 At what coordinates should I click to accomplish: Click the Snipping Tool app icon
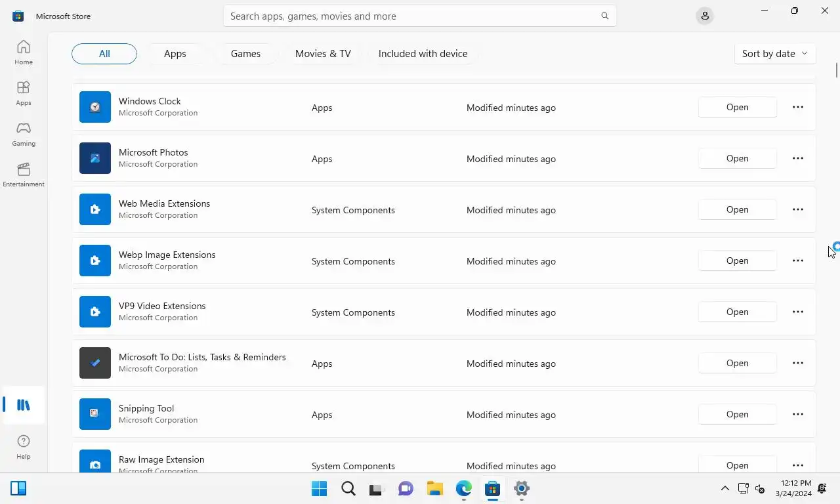tap(95, 414)
